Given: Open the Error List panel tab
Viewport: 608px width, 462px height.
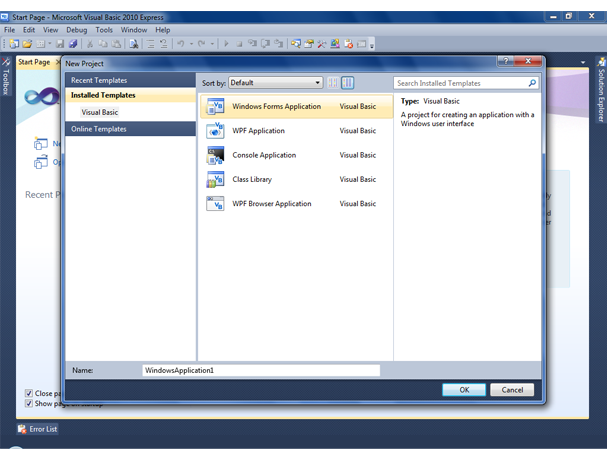Looking at the screenshot, I should (39, 429).
